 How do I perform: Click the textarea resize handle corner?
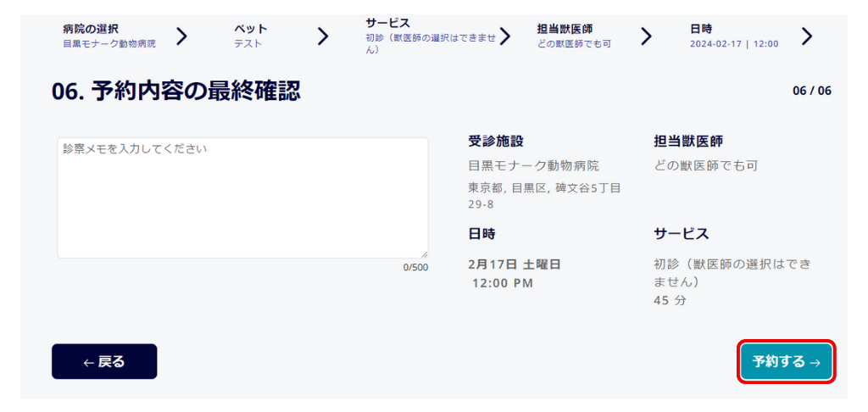[x=424, y=254]
